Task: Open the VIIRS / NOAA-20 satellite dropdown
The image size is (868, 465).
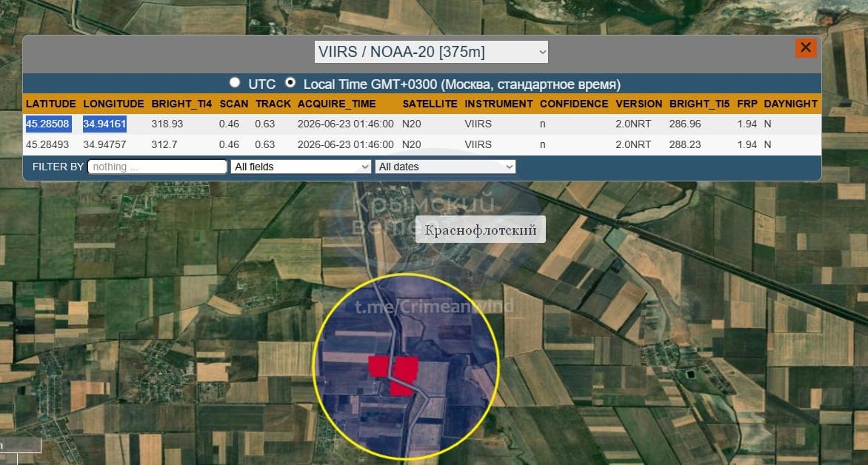Action: [431, 52]
